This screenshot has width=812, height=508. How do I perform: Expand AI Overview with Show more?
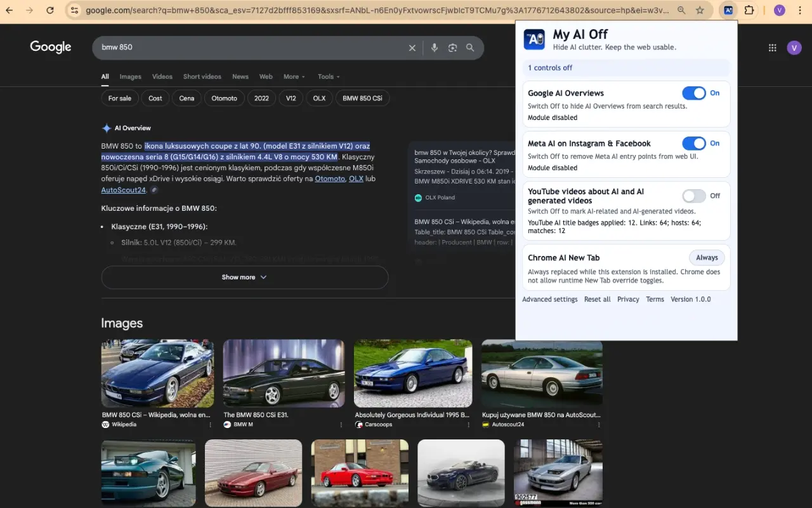(245, 277)
